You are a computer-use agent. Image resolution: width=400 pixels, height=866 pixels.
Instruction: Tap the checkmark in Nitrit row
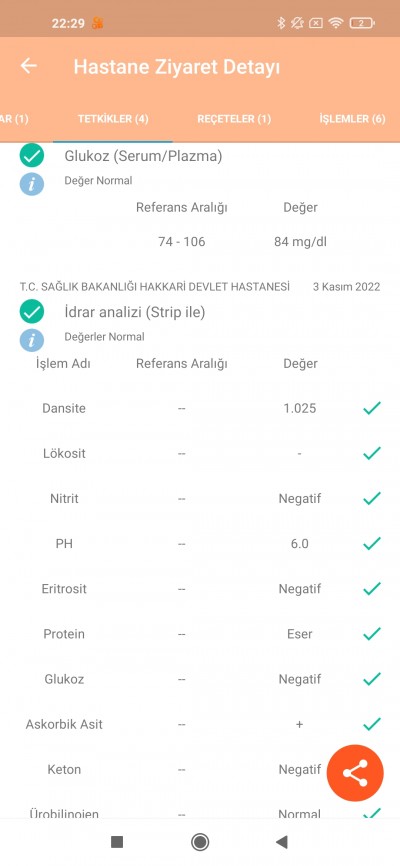tap(372, 498)
